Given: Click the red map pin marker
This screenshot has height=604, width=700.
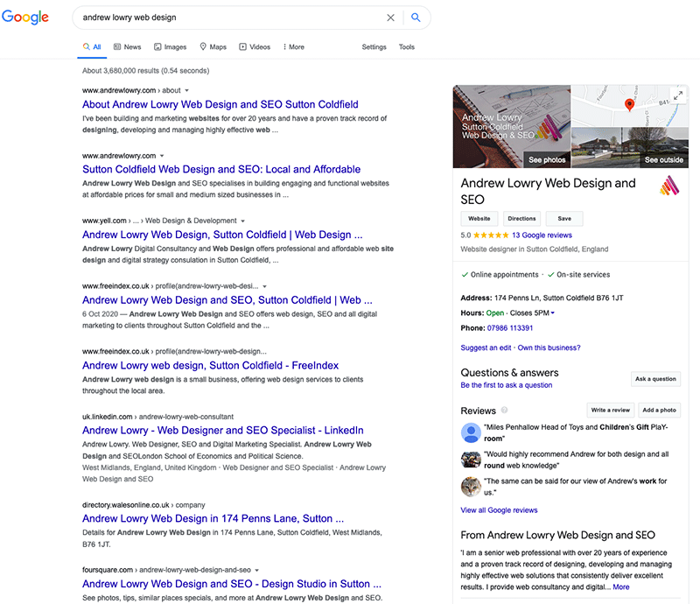Looking at the screenshot, I should tap(629, 104).
